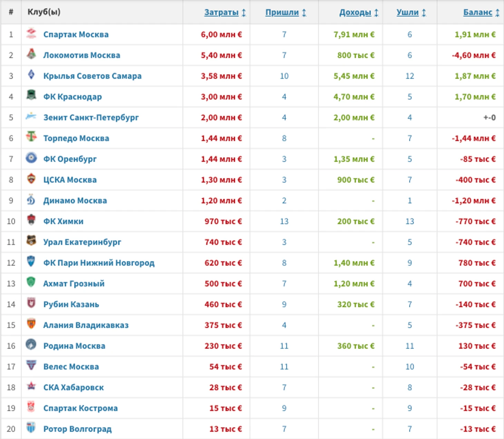Screen dimensions: 504x439
Task: Sort table by Доходы column header
Action: (x=355, y=12)
